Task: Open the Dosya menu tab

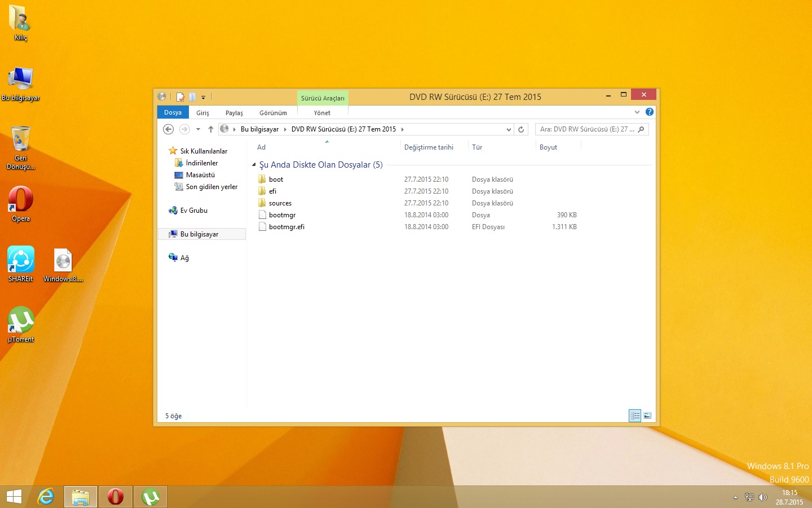Action: coord(173,112)
